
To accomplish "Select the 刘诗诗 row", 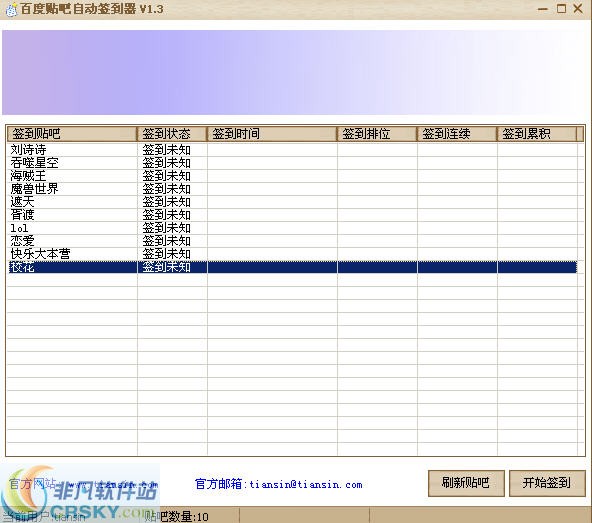I will 292,150.
